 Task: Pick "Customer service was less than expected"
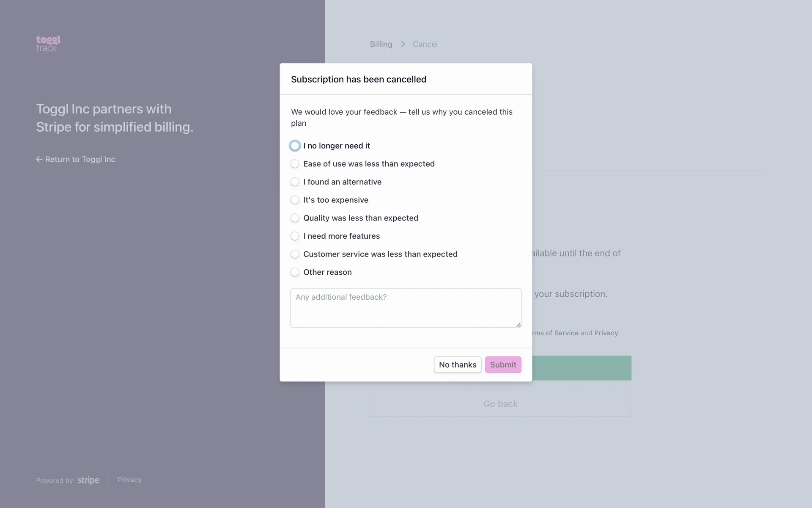click(x=295, y=254)
